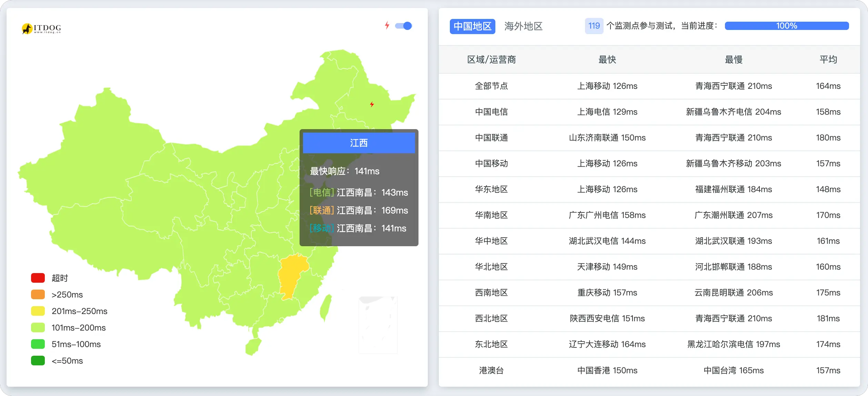The image size is (868, 396).
Task: Click the 164ms average for 全部节点
Action: (828, 86)
